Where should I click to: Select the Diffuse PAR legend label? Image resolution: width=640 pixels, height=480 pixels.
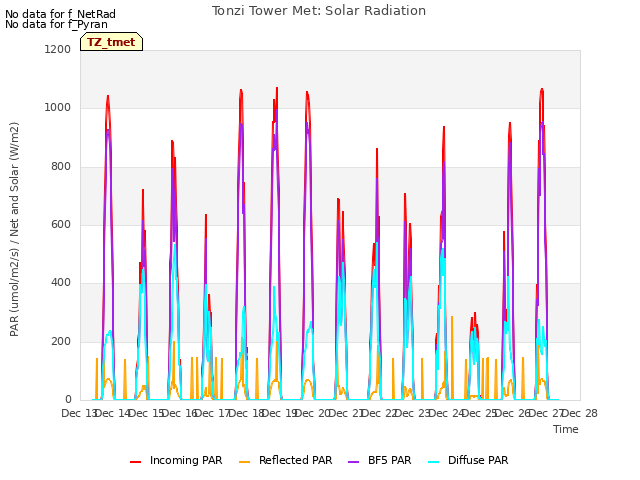(478, 460)
